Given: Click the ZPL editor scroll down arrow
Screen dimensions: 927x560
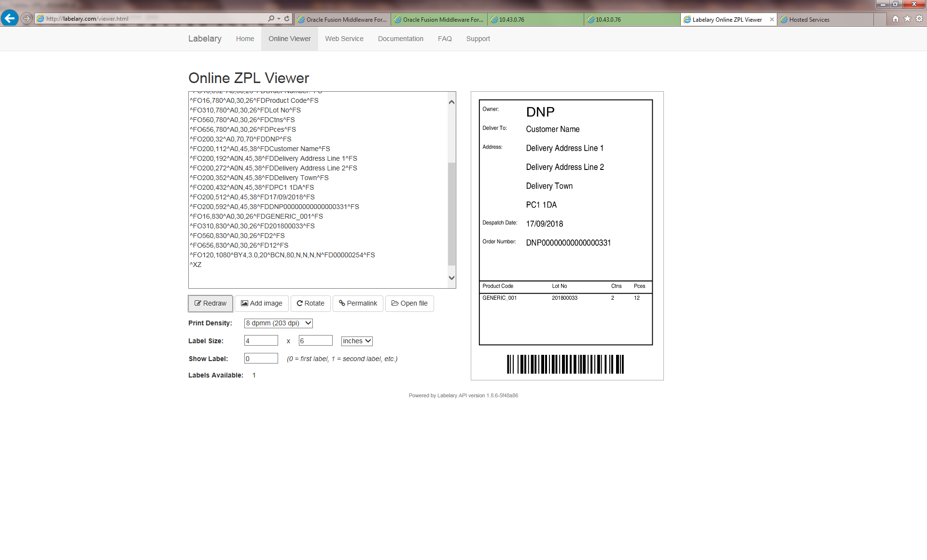Looking at the screenshot, I should [x=452, y=278].
